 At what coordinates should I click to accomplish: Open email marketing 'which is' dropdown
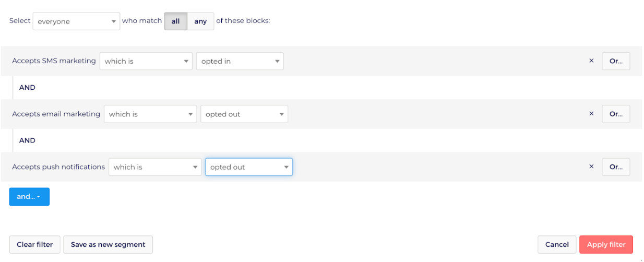[x=150, y=114]
